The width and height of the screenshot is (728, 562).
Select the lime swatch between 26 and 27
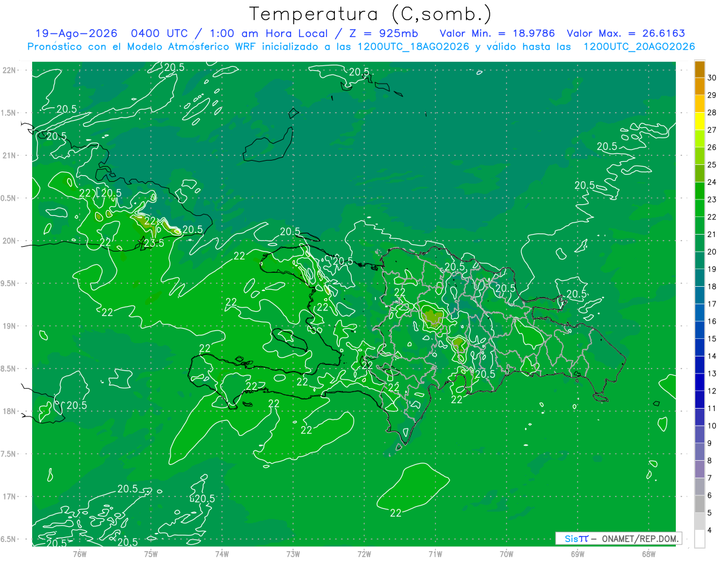pos(699,138)
